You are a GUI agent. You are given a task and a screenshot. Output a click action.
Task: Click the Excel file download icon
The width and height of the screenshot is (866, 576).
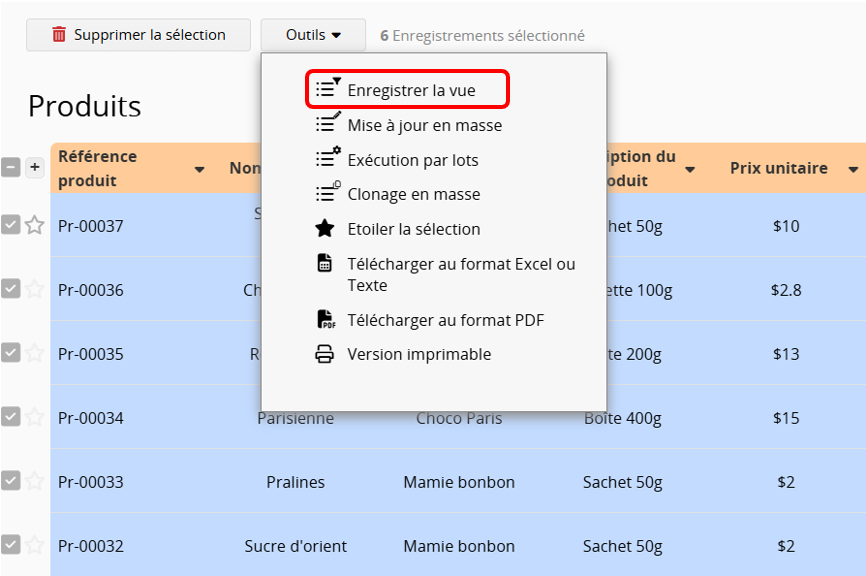[x=325, y=264]
